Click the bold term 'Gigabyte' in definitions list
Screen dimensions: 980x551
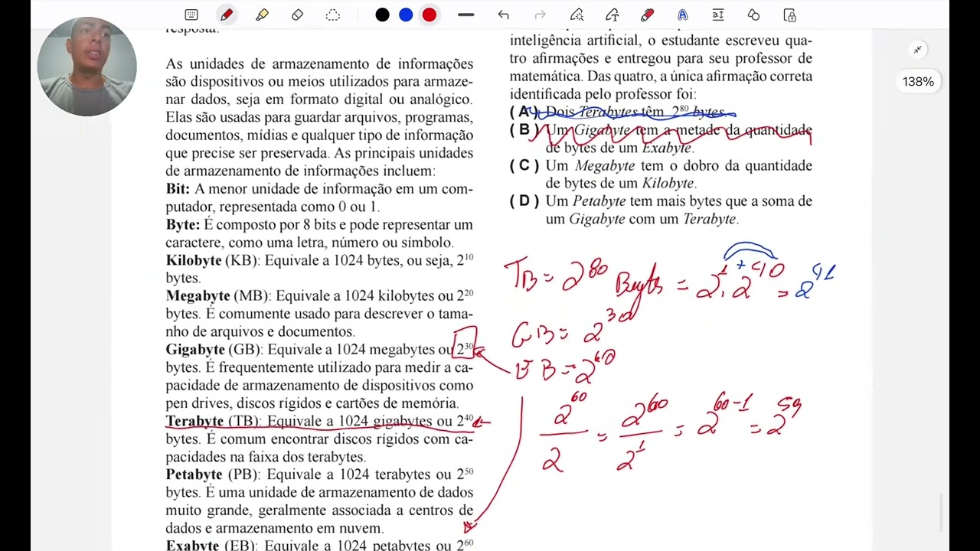coord(195,349)
